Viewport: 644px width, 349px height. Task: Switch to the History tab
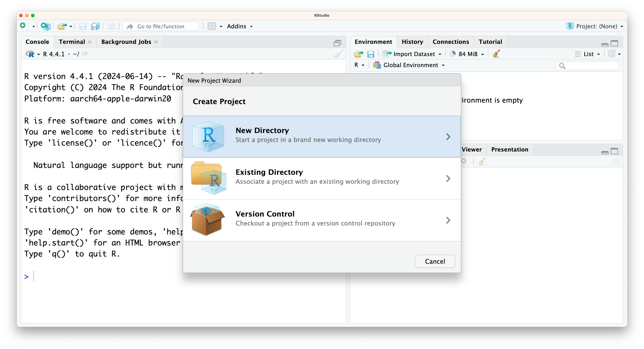tap(412, 42)
